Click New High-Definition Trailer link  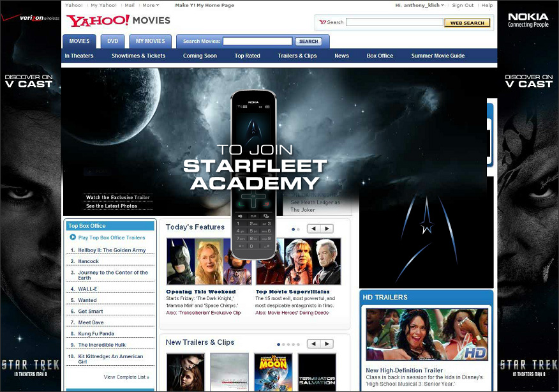[x=405, y=370]
